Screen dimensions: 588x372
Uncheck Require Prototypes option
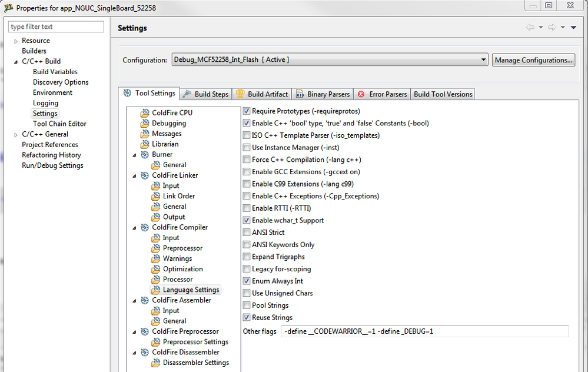pos(247,111)
